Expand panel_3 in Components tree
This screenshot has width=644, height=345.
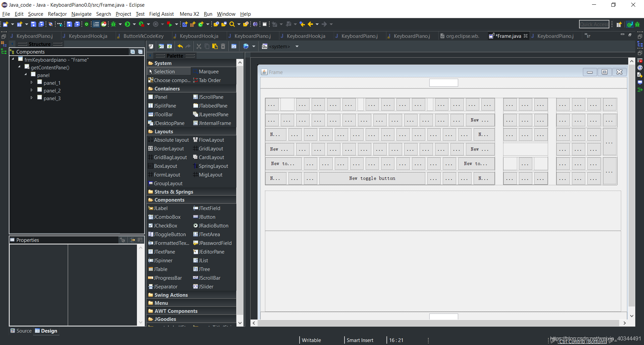tap(32, 98)
